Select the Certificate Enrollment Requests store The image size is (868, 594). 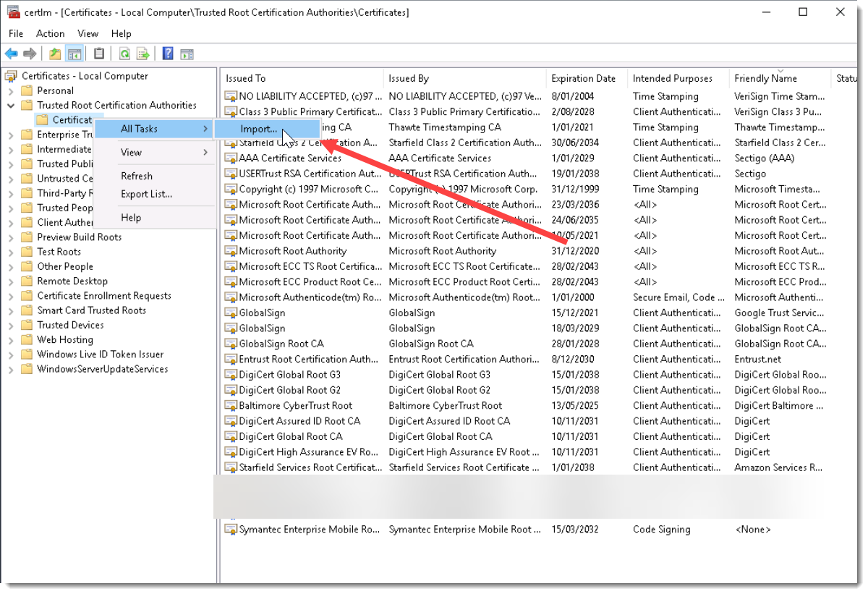(x=104, y=296)
